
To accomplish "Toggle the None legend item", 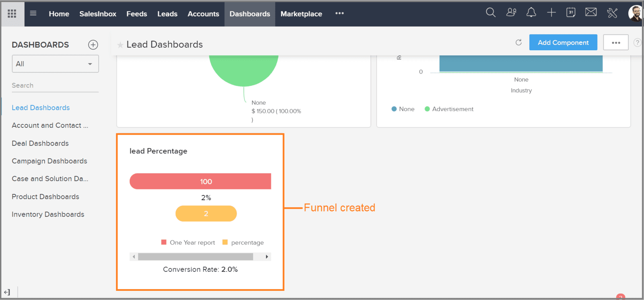I will tap(403, 109).
